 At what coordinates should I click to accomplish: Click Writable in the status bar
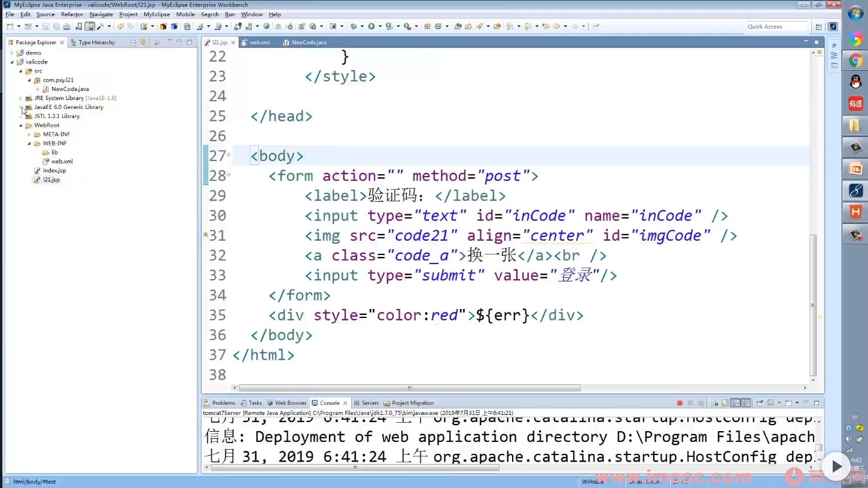(593, 481)
